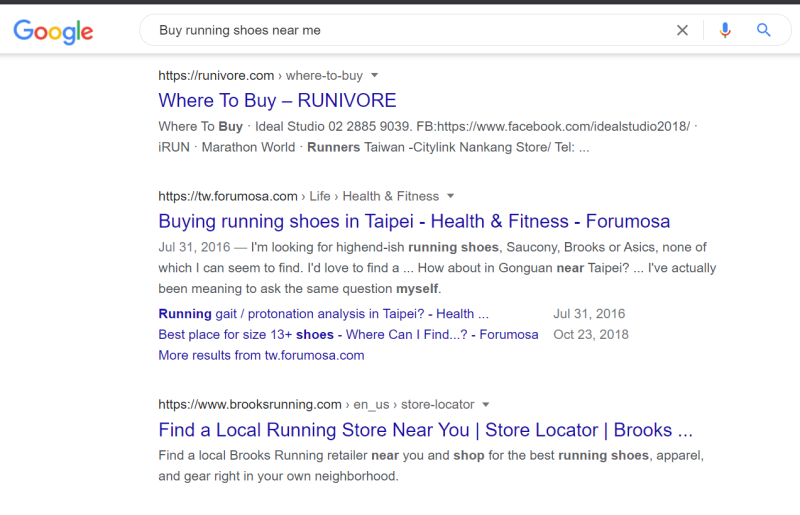Click the 'Oct 23, 2018' date text

tap(591, 334)
